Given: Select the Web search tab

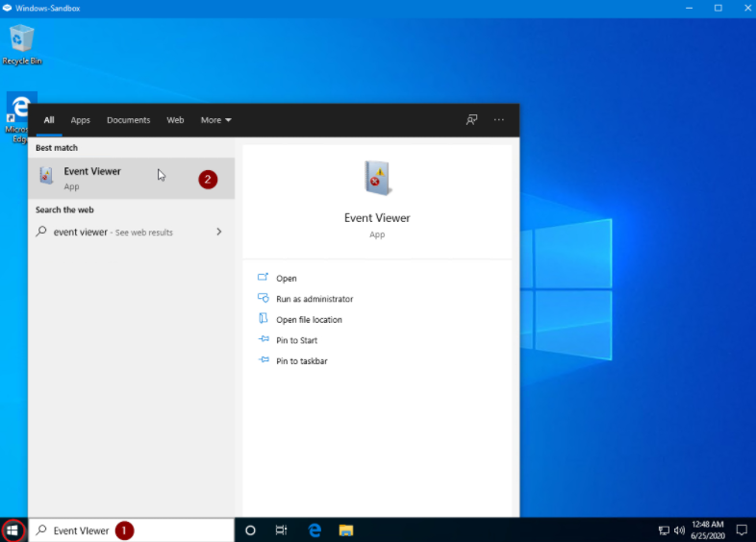Looking at the screenshot, I should coord(175,120).
